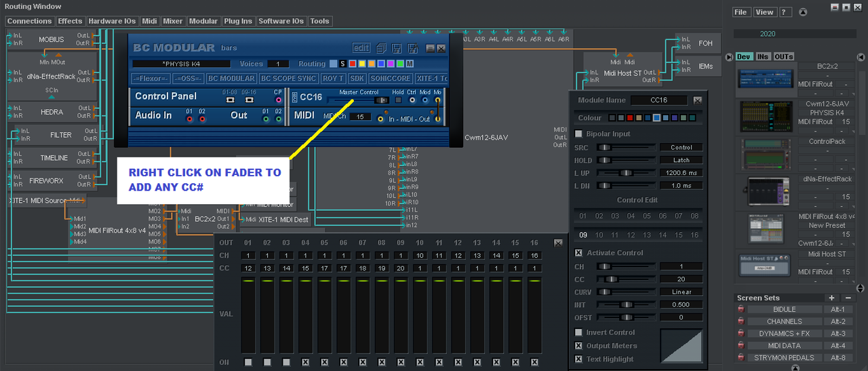The image size is (868, 371).
Task: Open the SRC Control value dropdown
Action: [x=682, y=147]
